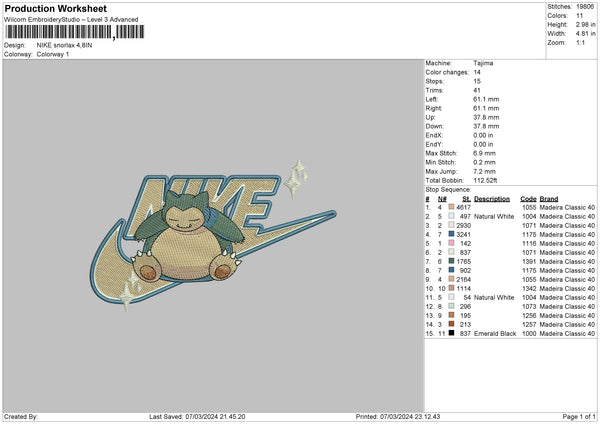Click the 'Up:' measurement label
The image size is (600, 424).
(x=430, y=117)
